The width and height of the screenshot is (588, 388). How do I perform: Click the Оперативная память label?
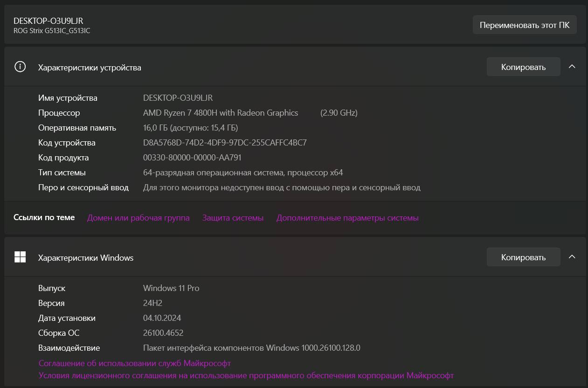[x=77, y=128]
